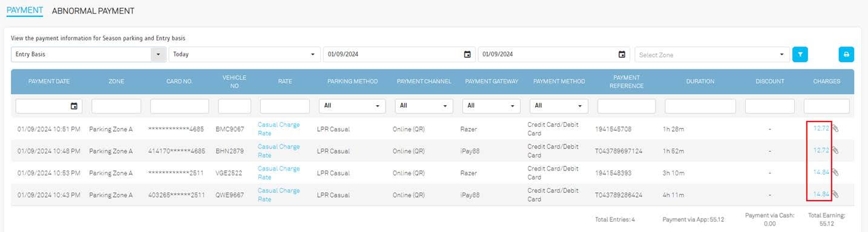Click the Rate column filter field
The image size is (868, 232).
click(x=285, y=106)
